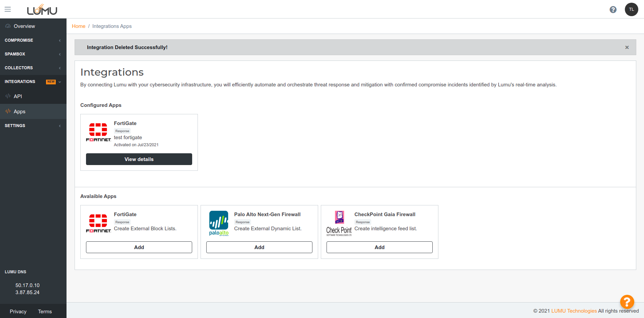Collapse the Integrations sidebar section
Image resolution: width=644 pixels, height=318 pixels.
tap(33, 82)
